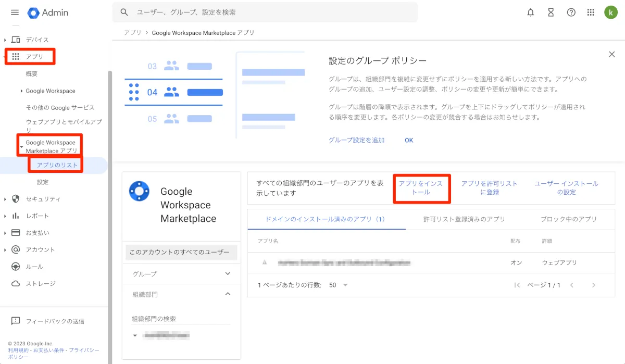Switch to ブロック中のアプリ tab
The height and width of the screenshot is (364, 625).
pyautogui.click(x=568, y=219)
